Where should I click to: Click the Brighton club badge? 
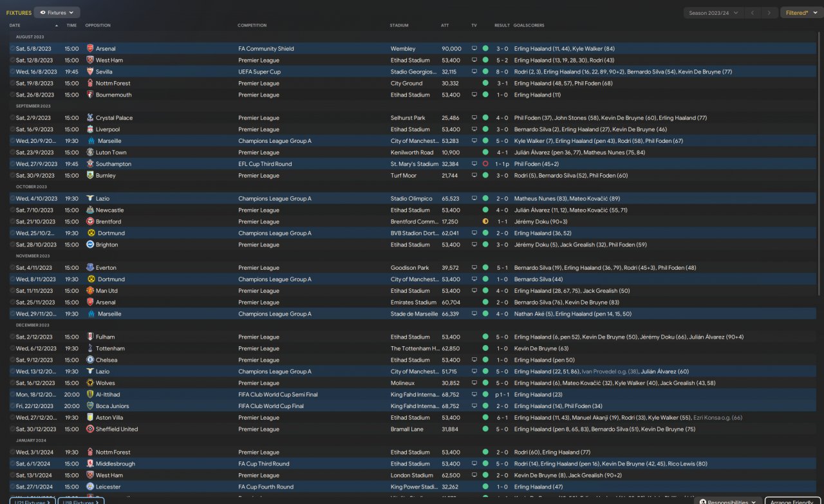[x=90, y=245]
